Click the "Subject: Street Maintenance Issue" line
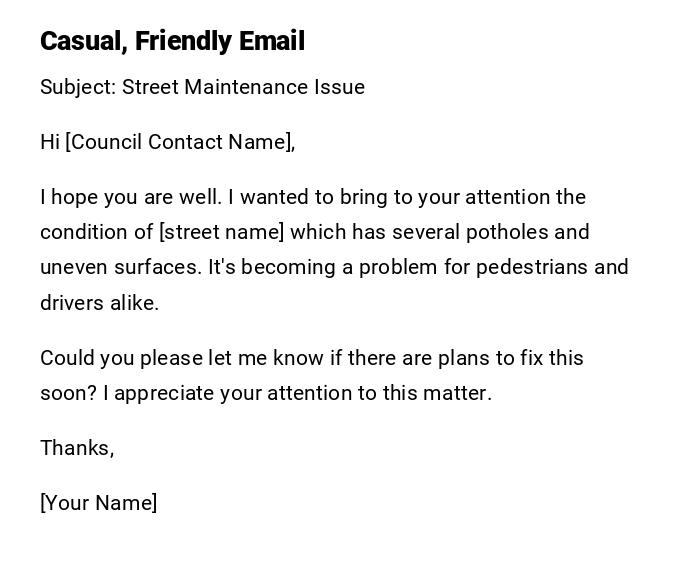700x566 pixels. click(202, 87)
